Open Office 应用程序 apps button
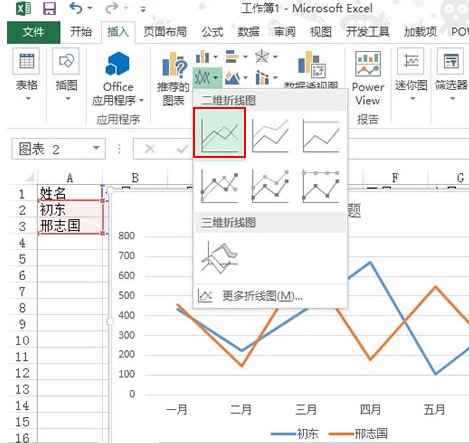 118,79
